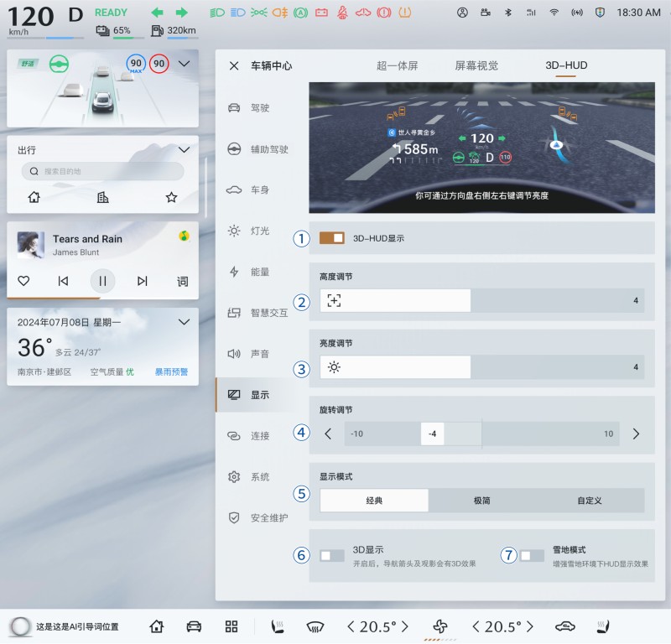Tap the fuel range 320km indicator
Image resolution: width=671 pixels, height=644 pixels.
[x=174, y=30]
